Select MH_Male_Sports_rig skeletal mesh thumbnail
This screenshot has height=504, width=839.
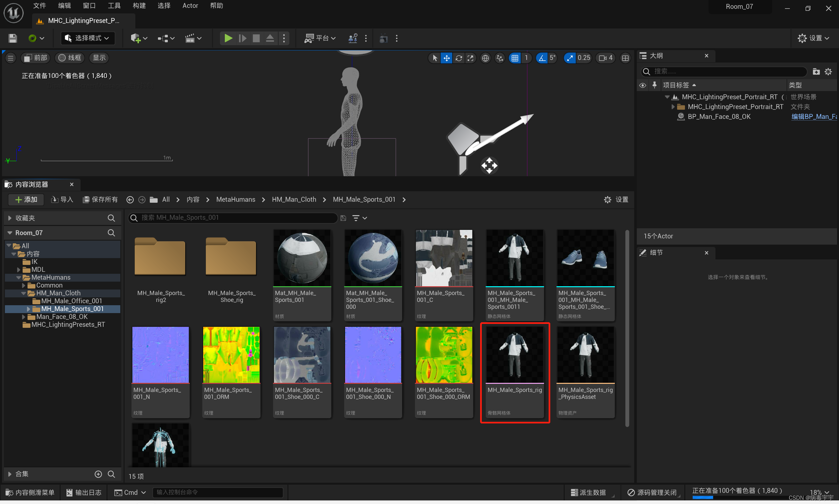pos(515,355)
